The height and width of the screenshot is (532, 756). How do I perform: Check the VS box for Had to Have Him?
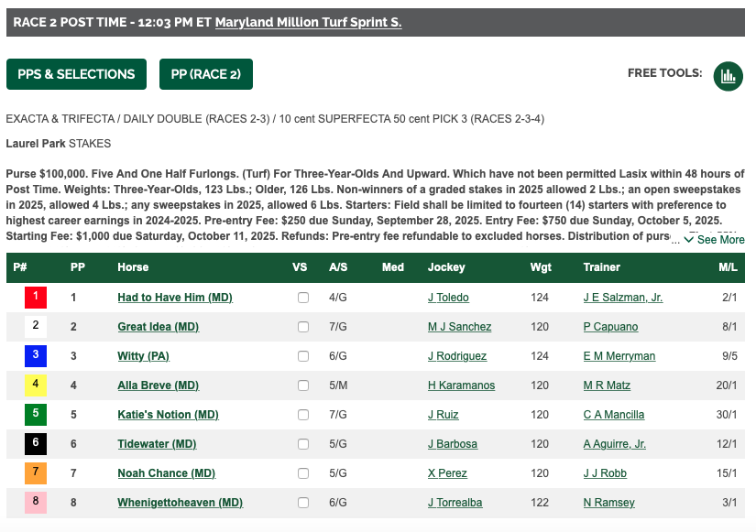(x=303, y=298)
